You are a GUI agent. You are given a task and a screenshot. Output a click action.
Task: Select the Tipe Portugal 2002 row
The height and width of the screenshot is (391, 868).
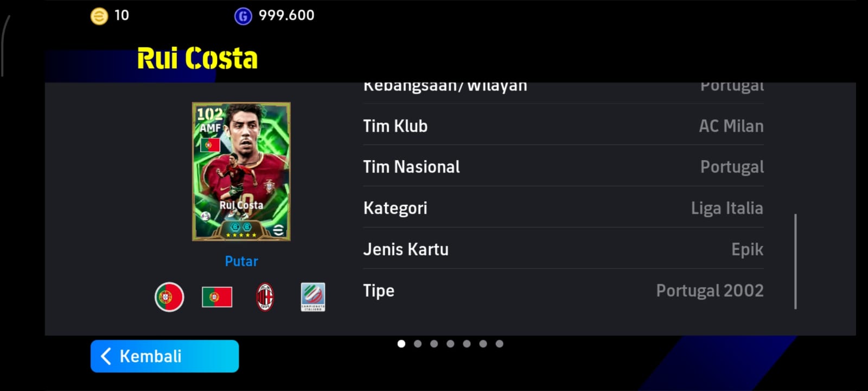coord(563,291)
